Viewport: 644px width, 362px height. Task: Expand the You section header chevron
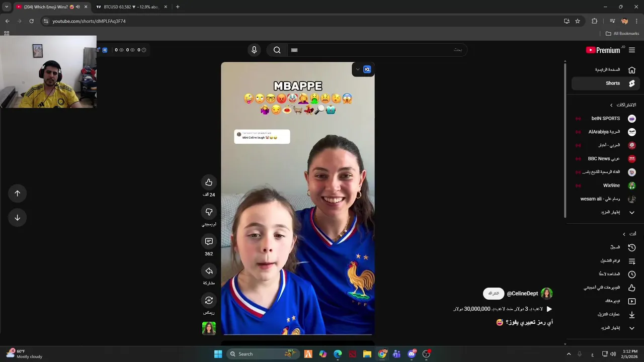(624, 234)
